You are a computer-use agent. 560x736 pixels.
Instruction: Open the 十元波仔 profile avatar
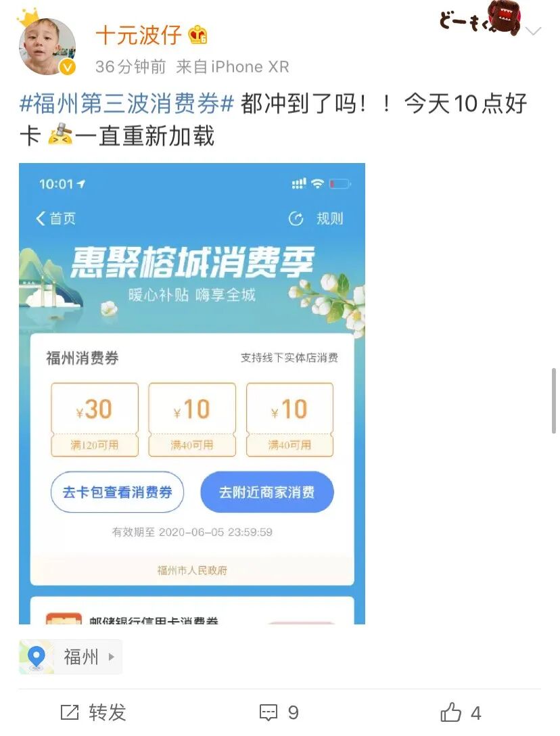(x=47, y=47)
